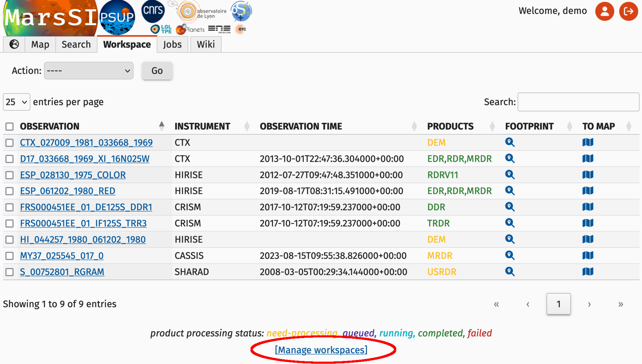Open the Manage workspaces link
This screenshot has width=642, height=364.
point(321,350)
